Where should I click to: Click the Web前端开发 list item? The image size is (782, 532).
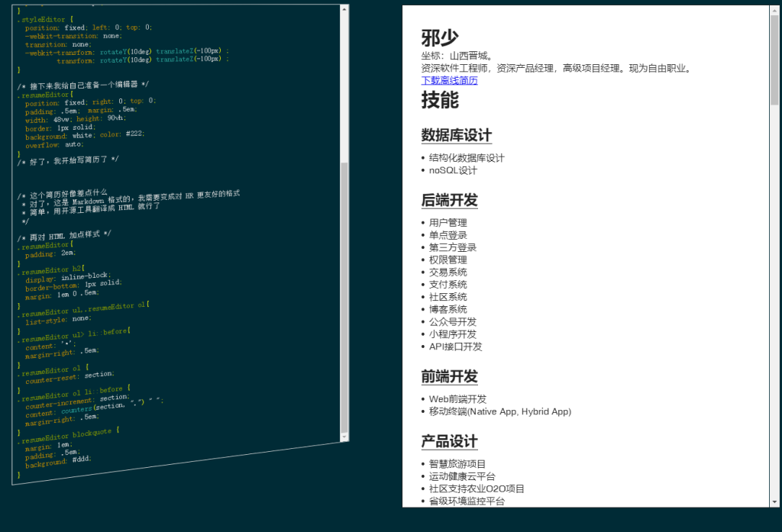click(x=457, y=399)
